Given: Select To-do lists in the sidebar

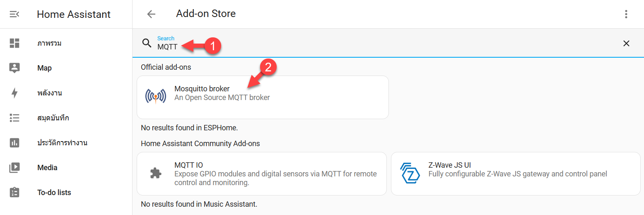Looking at the screenshot, I should [x=54, y=193].
